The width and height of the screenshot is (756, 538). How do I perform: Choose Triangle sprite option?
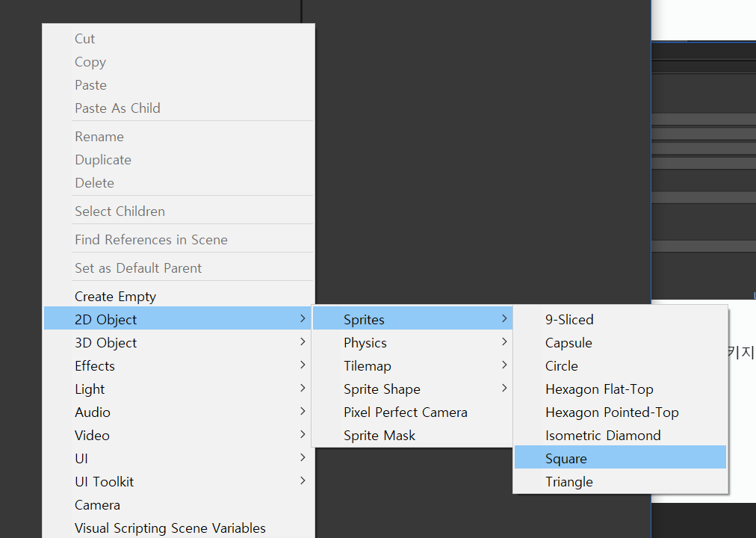point(569,481)
